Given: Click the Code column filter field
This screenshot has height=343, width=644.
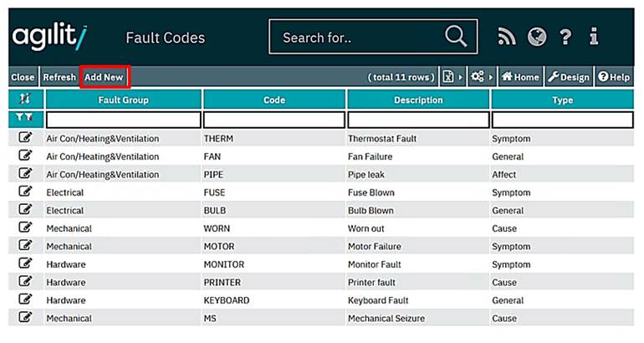Looking at the screenshot, I should click(x=273, y=120).
